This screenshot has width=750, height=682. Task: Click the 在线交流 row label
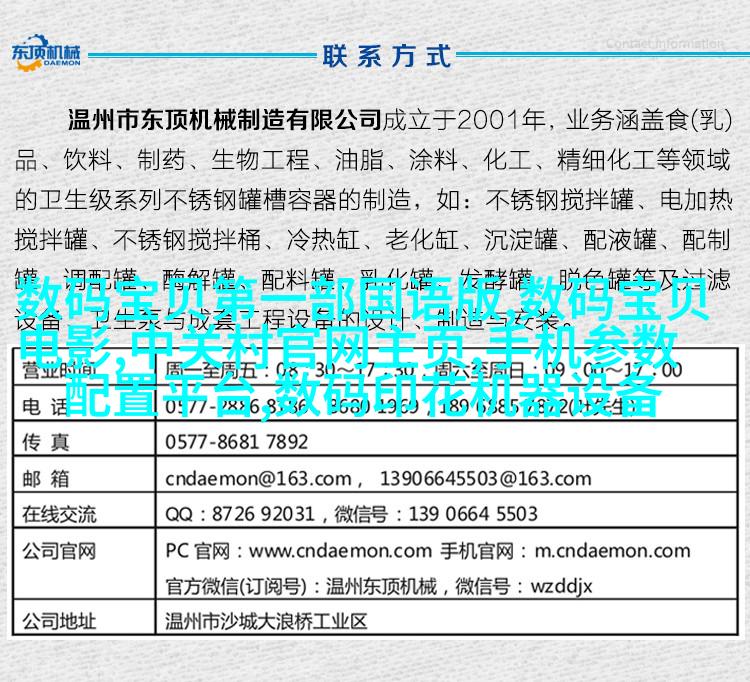[x=59, y=515]
